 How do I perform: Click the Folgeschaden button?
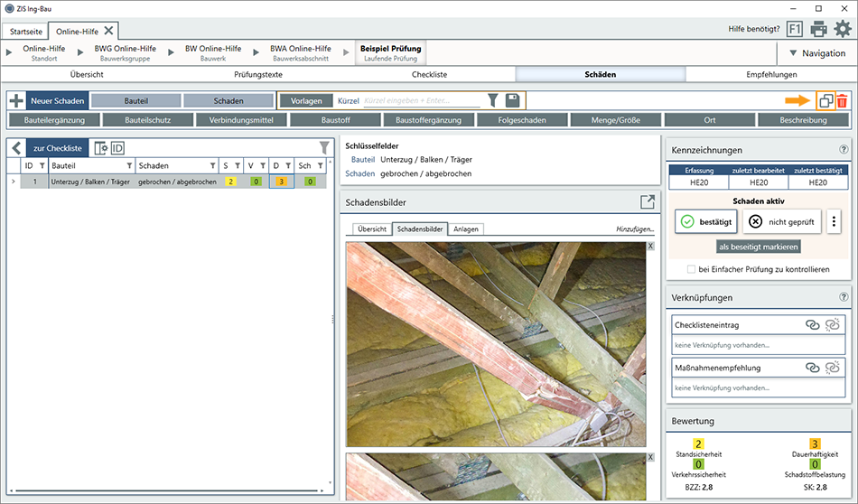click(522, 120)
